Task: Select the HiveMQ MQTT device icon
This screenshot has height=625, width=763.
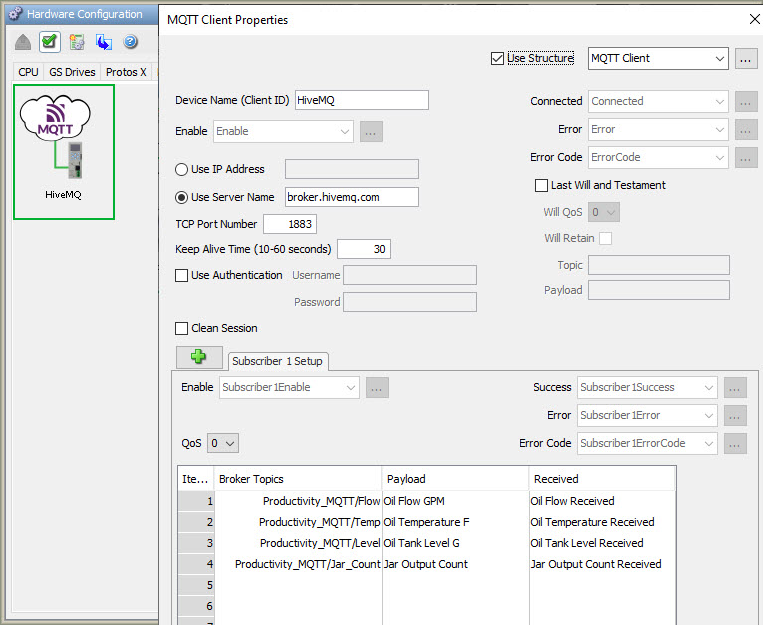Action: [x=63, y=151]
